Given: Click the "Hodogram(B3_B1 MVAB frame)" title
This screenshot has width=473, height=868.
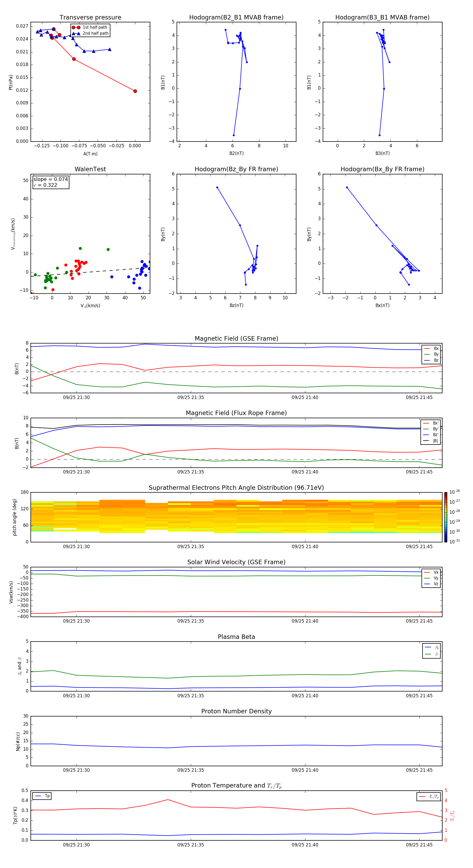Looking at the screenshot, I should click(382, 18).
